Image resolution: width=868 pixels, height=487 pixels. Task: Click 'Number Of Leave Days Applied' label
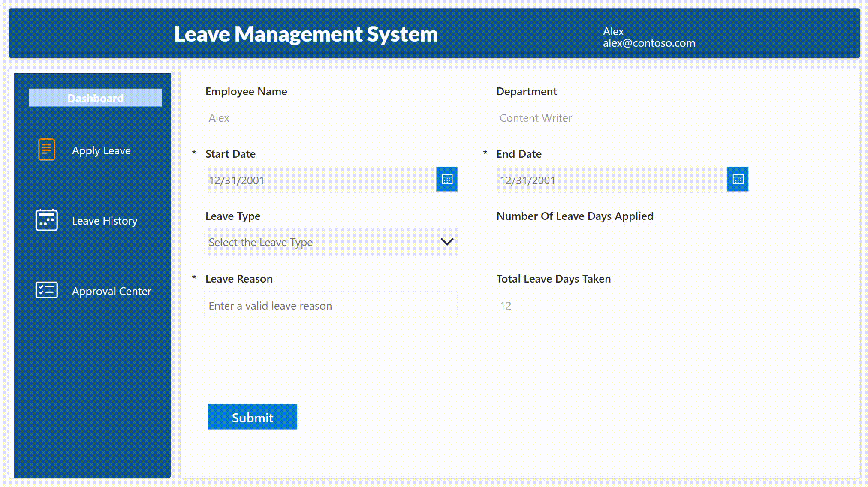pyautogui.click(x=575, y=216)
